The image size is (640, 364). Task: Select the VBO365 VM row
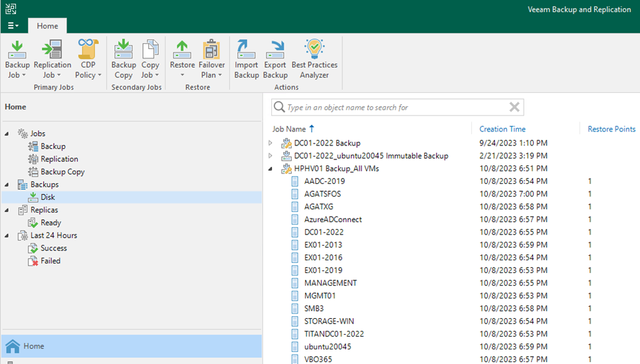coord(318,359)
